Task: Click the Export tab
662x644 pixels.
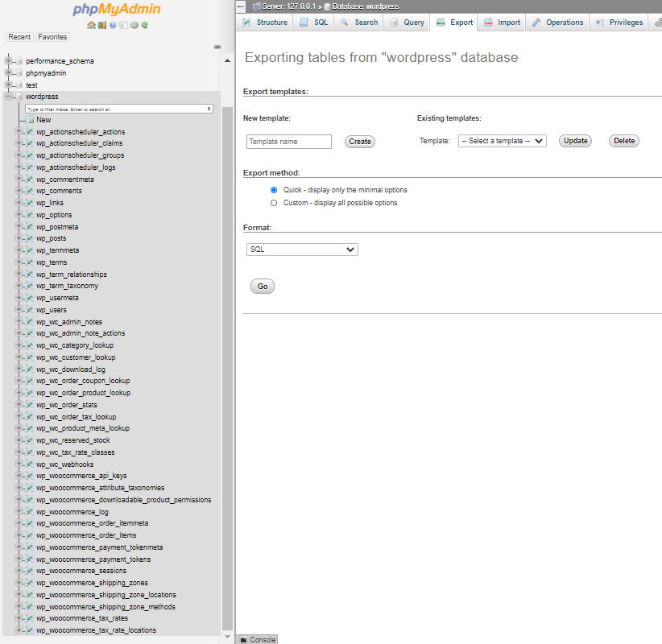Action: pyautogui.click(x=454, y=23)
